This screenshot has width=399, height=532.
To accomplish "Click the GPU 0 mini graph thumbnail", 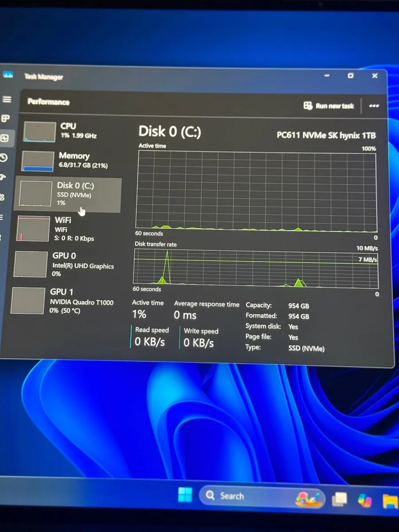I will (31, 264).
